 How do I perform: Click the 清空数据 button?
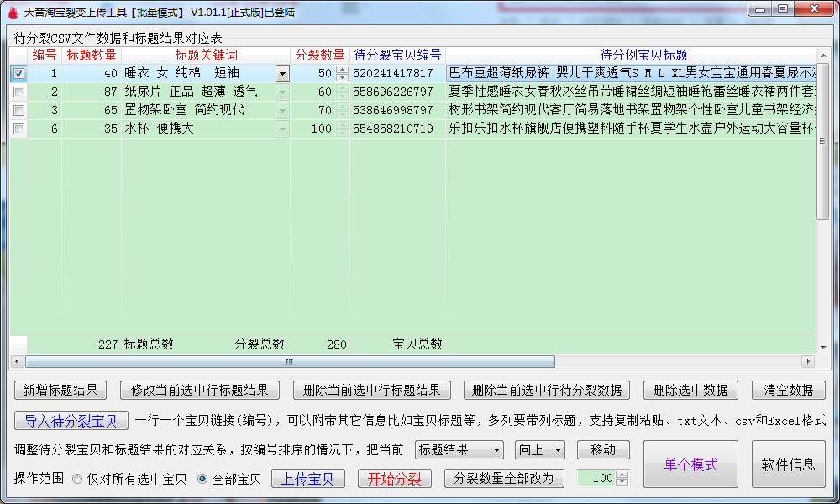click(x=789, y=390)
